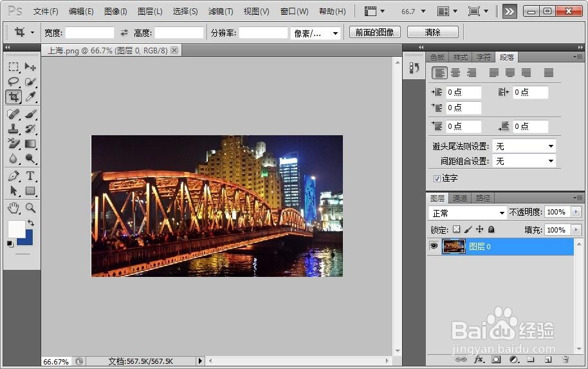Screen dimensions: 588x369
Task: Reset default foreground and background colors
Action: 10,244
